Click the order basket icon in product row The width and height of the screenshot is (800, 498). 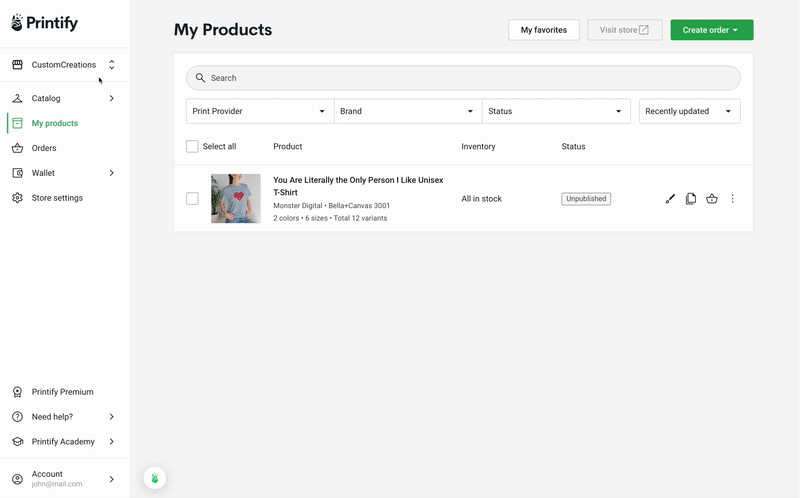(712, 199)
